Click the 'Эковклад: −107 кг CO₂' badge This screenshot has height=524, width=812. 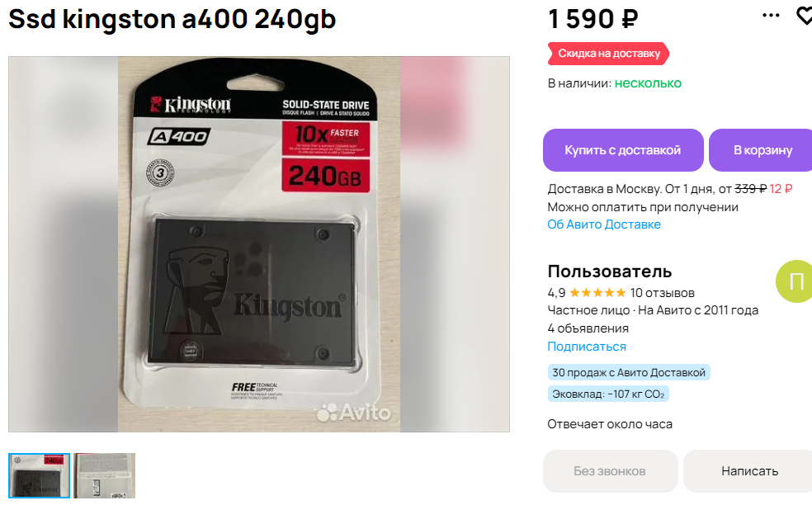click(608, 394)
